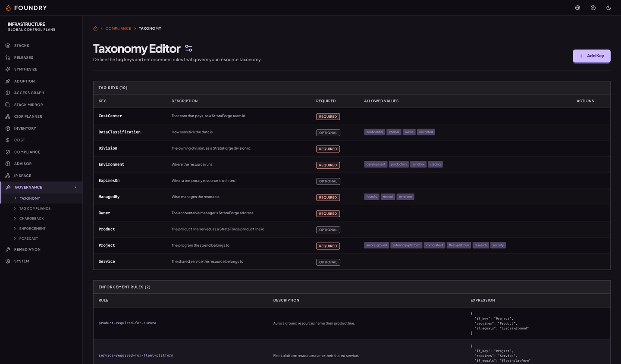Select Forecast submenu item

(41, 238)
